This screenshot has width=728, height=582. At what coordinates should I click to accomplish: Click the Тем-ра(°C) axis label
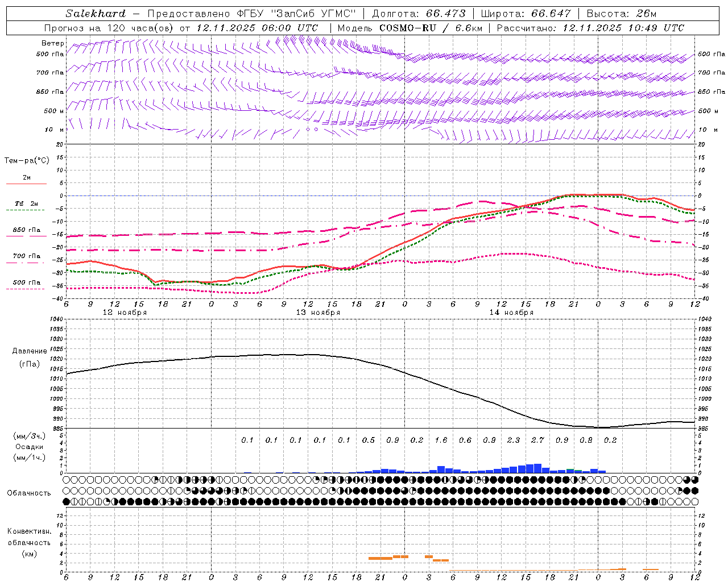pyautogui.click(x=27, y=161)
